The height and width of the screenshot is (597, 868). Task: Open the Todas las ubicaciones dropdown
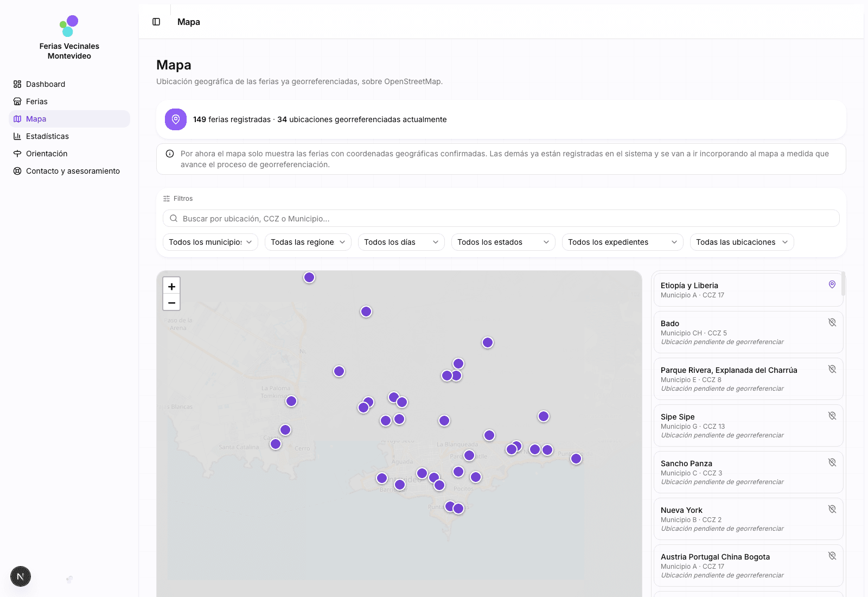tap(742, 242)
